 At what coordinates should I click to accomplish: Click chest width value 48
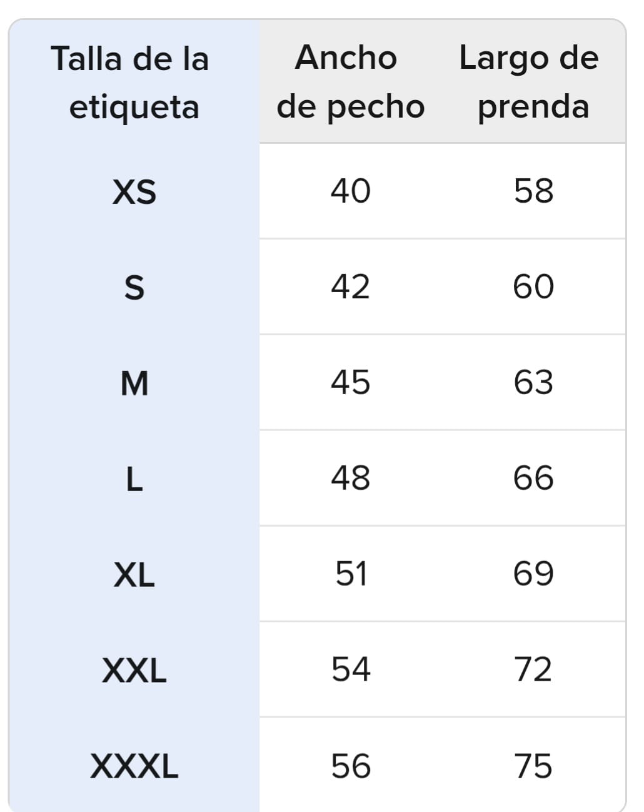point(350,479)
